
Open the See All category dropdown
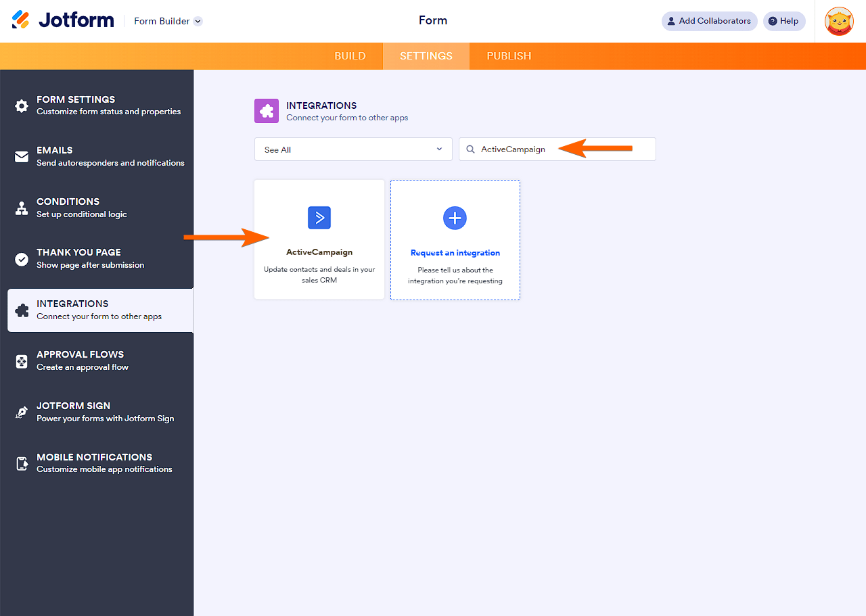(x=353, y=149)
